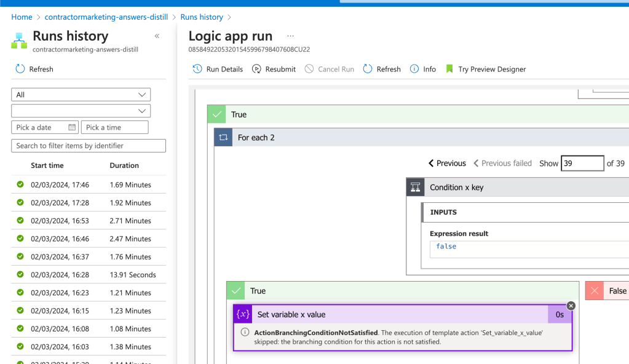
Task: Click the For each 2 loop icon
Action: pos(223,138)
